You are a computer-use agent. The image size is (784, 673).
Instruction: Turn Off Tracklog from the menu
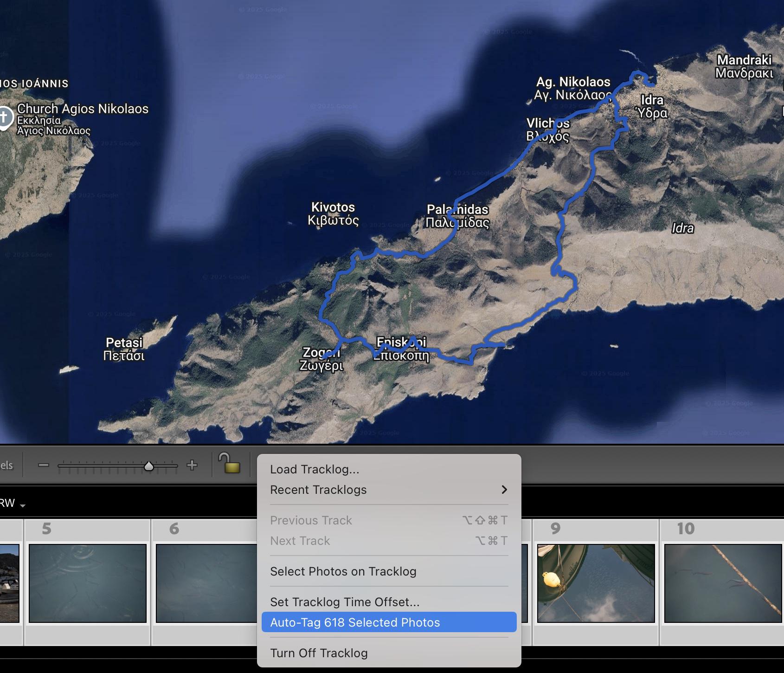point(319,653)
